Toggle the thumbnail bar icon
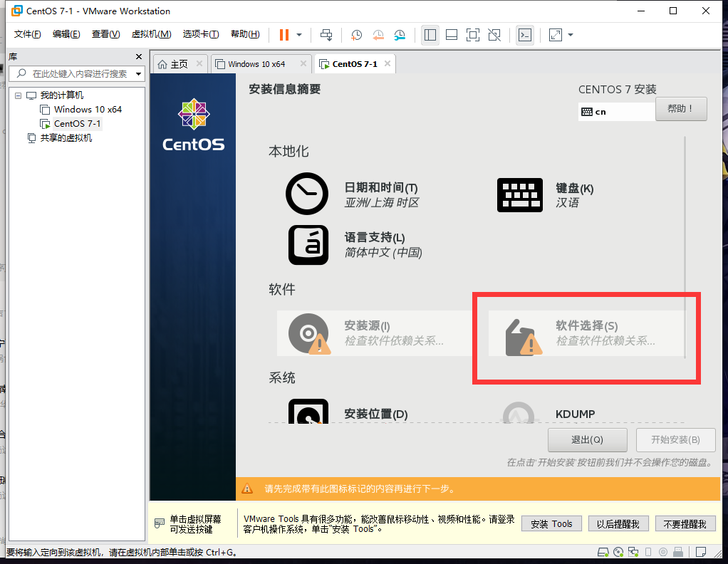The image size is (728, 564). point(452,35)
